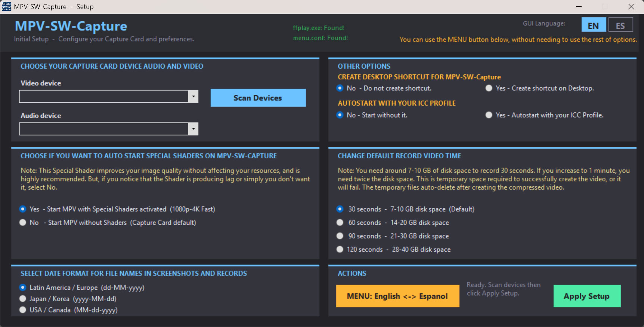Image resolution: width=644 pixels, height=327 pixels.
Task: Click the MPV-SW-Capture app icon in title bar
Action: tap(6, 6)
